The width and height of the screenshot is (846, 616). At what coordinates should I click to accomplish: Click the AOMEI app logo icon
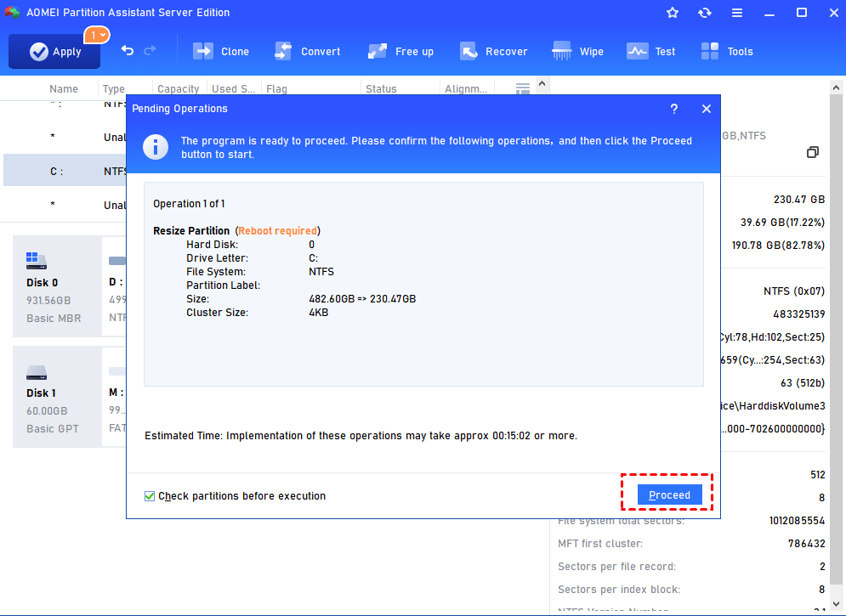(13, 12)
